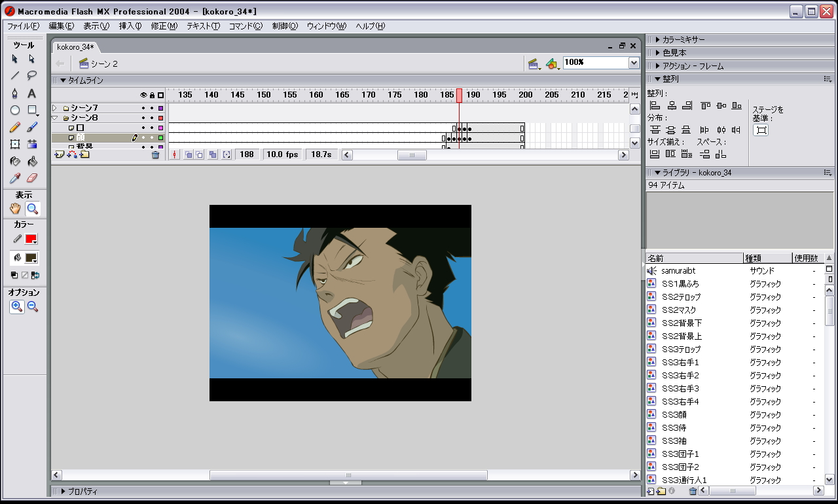Screen dimensions: 838x504
Task: Click the align left edge icon
Action: [x=654, y=105]
